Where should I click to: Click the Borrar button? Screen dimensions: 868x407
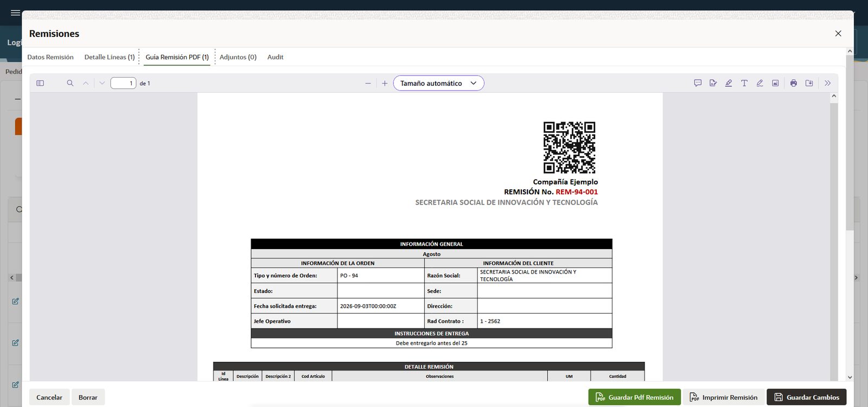tap(88, 397)
